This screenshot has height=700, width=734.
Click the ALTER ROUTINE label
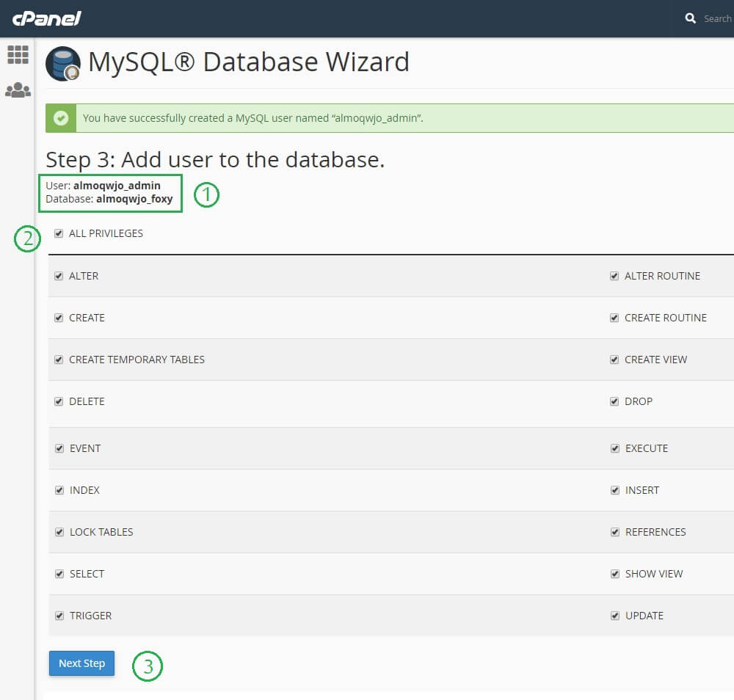(662, 276)
